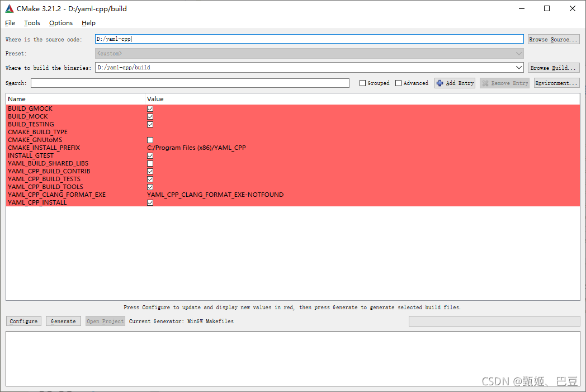Disable the BUILD_TESTING option

pos(149,124)
